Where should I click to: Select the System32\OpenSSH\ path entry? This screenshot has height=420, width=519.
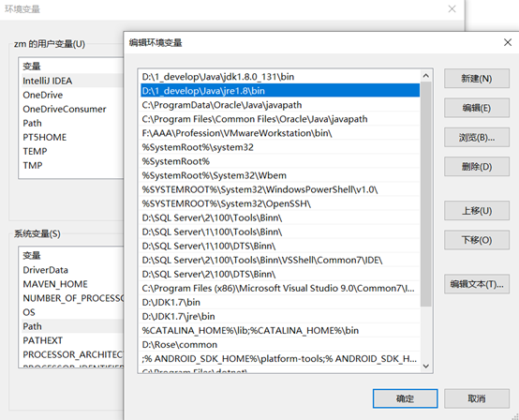[x=280, y=203]
